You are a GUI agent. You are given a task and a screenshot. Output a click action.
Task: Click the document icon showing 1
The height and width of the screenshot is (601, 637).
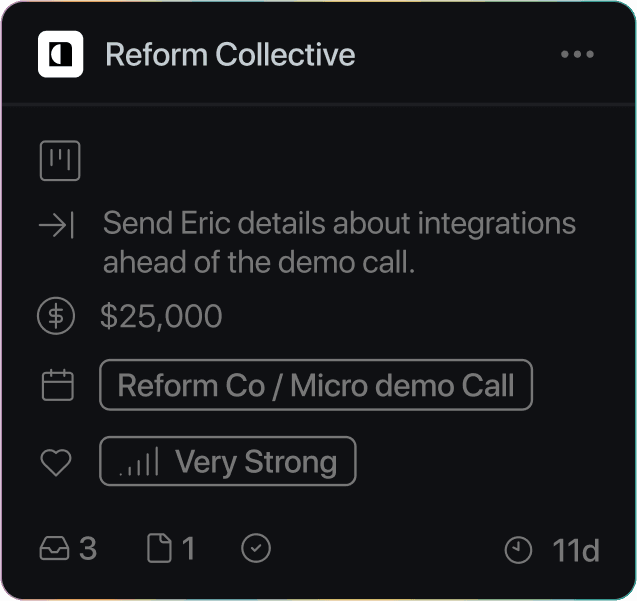point(159,549)
